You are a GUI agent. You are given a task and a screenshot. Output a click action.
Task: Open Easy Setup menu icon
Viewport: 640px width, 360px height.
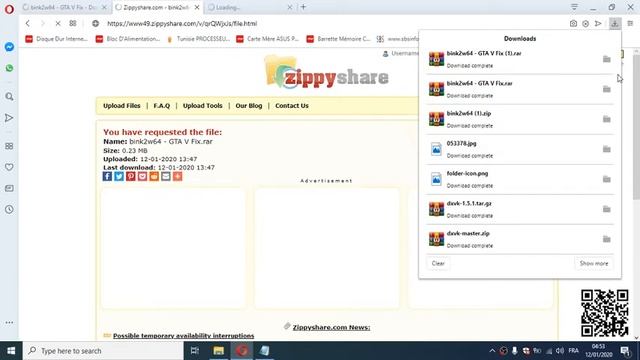(630, 24)
